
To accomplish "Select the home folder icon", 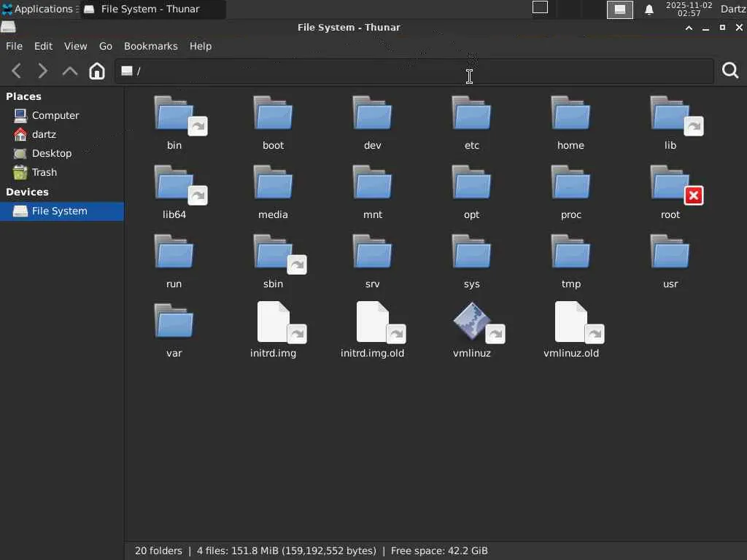I will pos(570,114).
